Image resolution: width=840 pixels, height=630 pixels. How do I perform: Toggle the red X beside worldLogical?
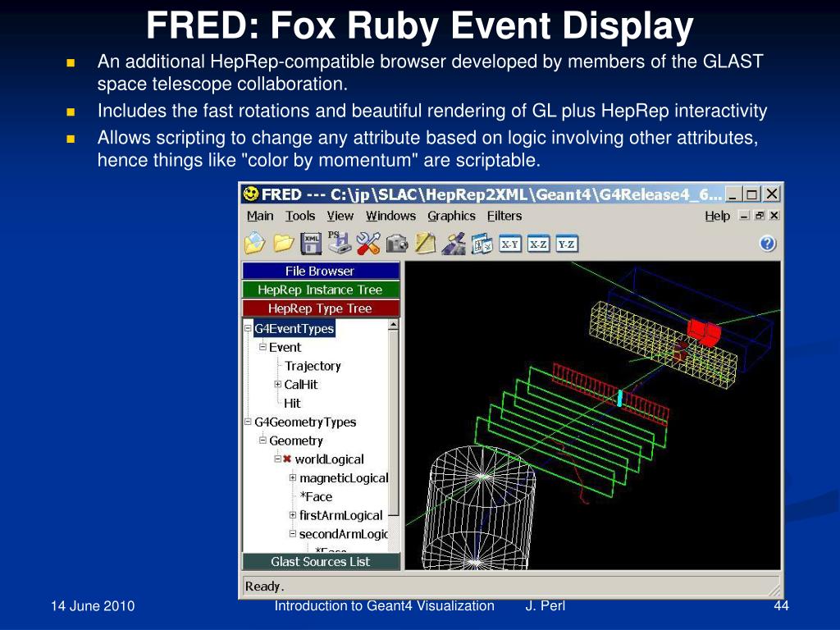pyautogui.click(x=287, y=459)
